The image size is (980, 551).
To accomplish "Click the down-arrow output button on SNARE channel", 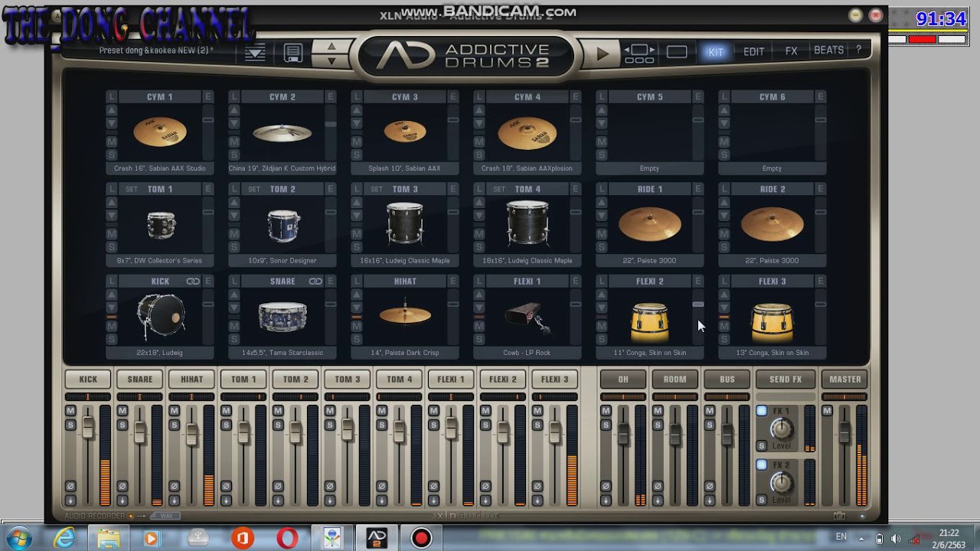I will pyautogui.click(x=122, y=500).
